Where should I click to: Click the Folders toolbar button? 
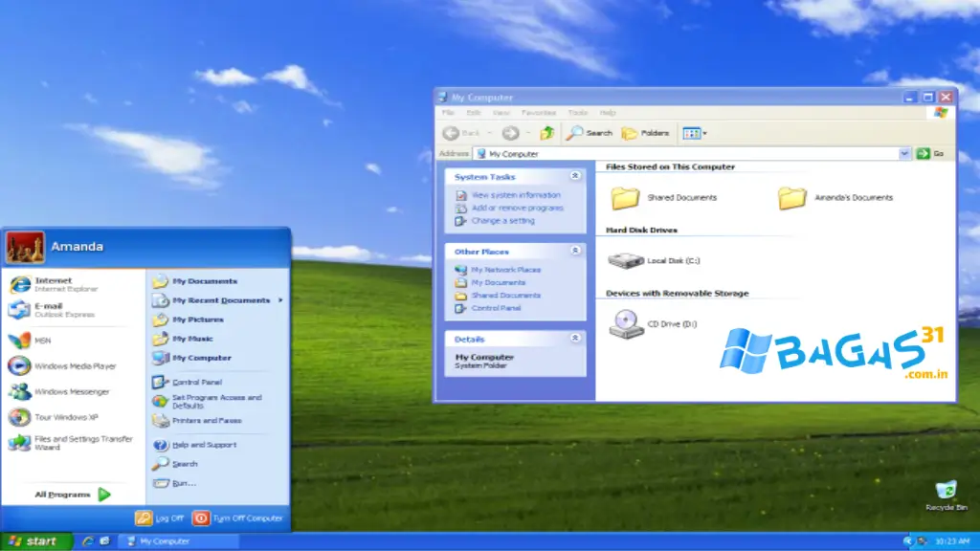click(x=646, y=133)
